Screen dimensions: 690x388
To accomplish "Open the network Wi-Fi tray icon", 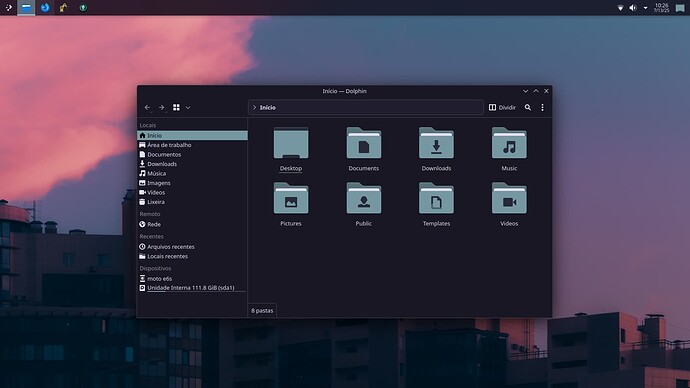I will pos(620,8).
